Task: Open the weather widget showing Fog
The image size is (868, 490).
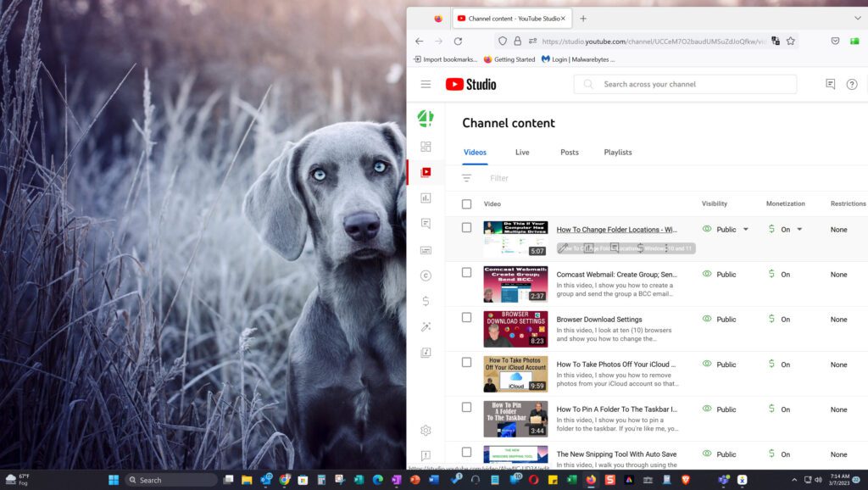Action: pyautogui.click(x=17, y=480)
